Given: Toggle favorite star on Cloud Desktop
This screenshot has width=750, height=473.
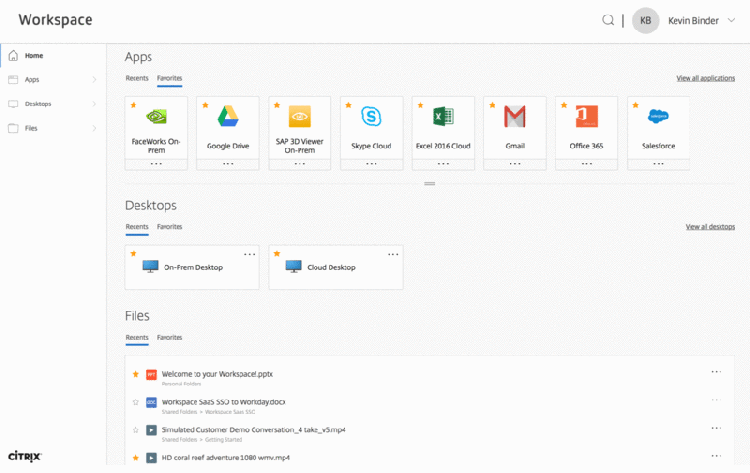Looking at the screenshot, I should (x=277, y=253).
